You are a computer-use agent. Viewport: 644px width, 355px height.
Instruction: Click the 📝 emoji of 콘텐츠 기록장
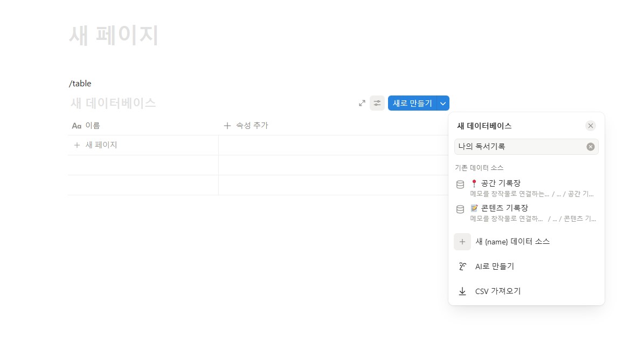pyautogui.click(x=474, y=208)
